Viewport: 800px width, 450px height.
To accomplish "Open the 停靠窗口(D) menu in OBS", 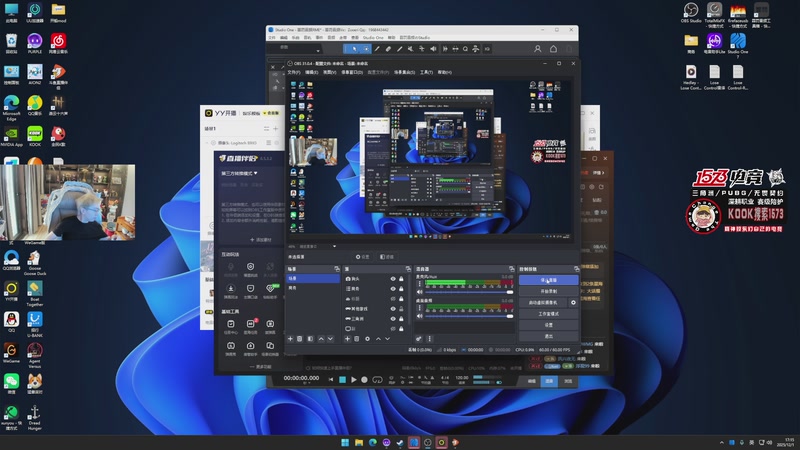I will coord(352,72).
